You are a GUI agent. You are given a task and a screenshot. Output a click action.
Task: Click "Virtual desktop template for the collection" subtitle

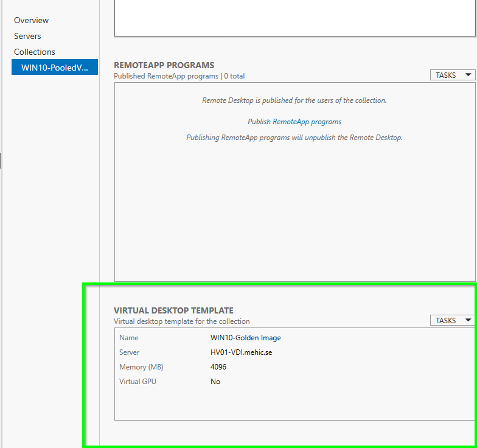coord(182,321)
